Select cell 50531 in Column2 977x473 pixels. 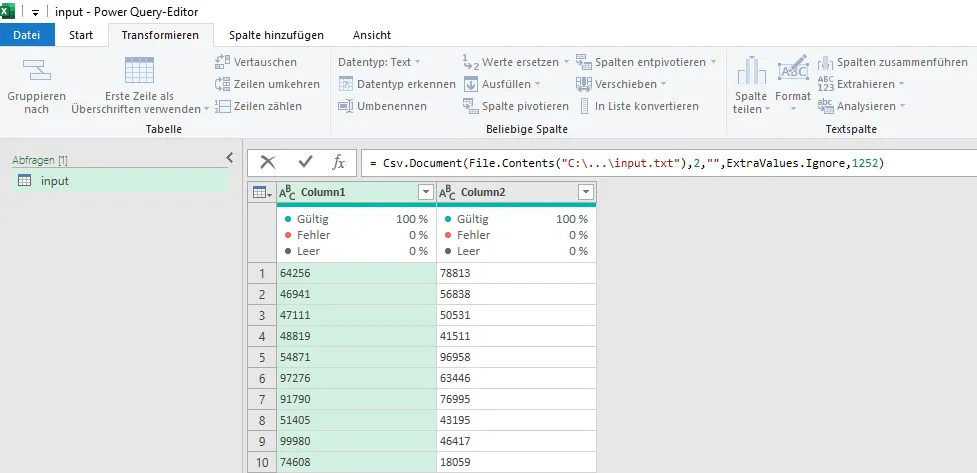point(516,315)
